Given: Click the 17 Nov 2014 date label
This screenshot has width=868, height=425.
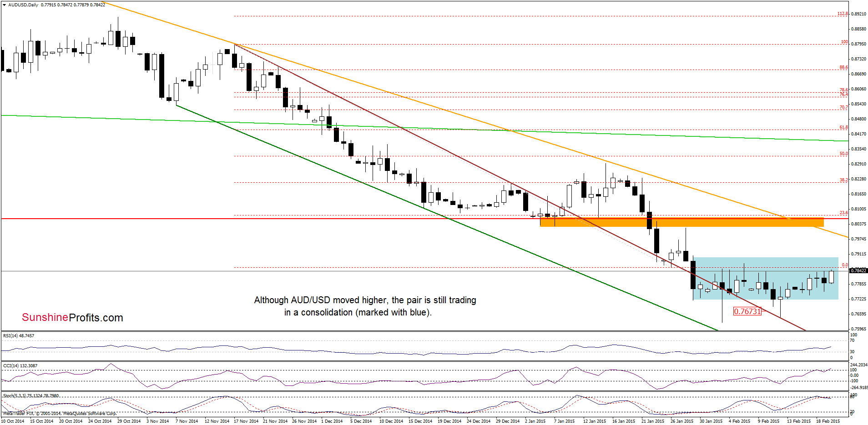Looking at the screenshot, I should (246, 421).
